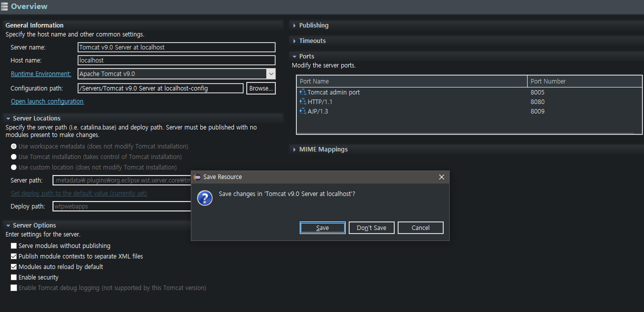Enable Serve modules without publishing
644x312 pixels.
(x=14, y=246)
